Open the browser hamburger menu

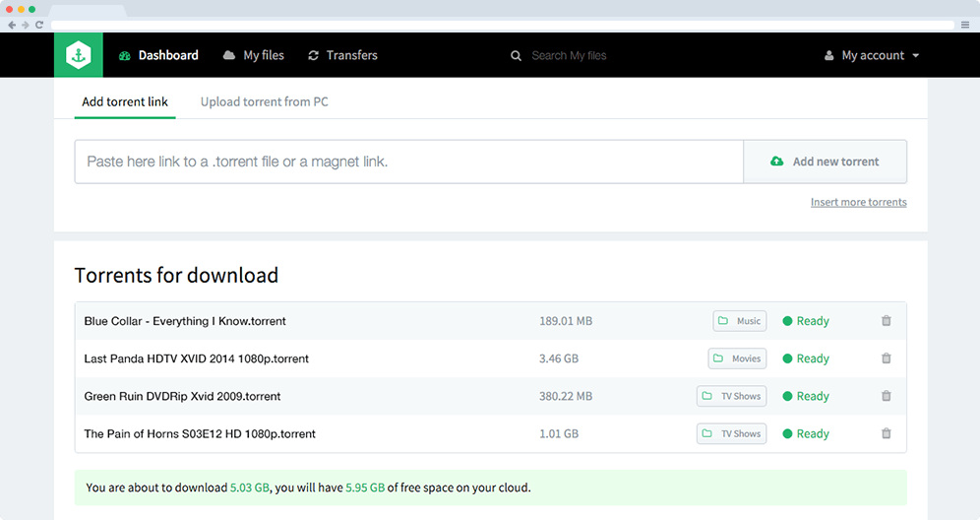coord(965,25)
